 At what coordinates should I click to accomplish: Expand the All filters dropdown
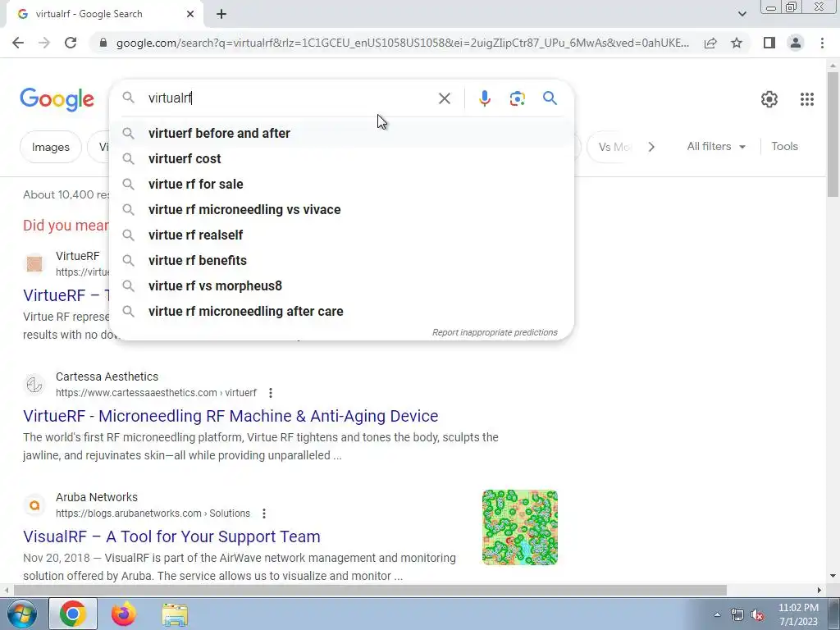[x=715, y=147]
